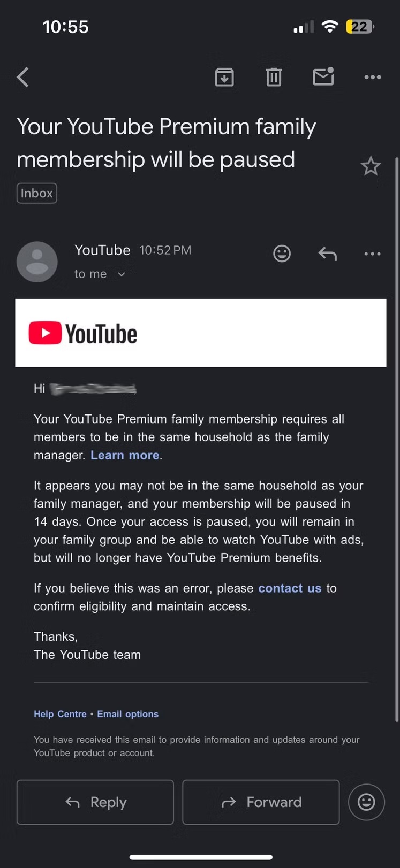Insert an emoji via the bottom-right smiley icon
The image size is (400, 868).
tap(366, 802)
